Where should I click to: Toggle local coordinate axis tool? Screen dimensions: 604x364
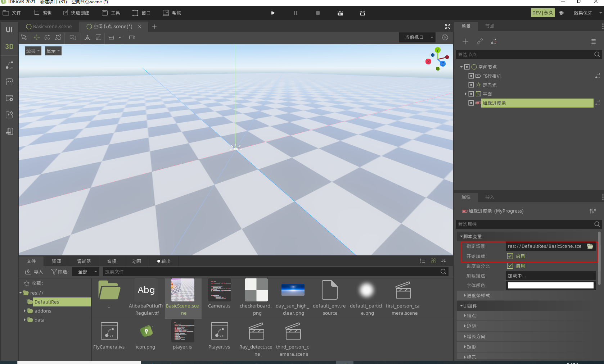coord(87,37)
